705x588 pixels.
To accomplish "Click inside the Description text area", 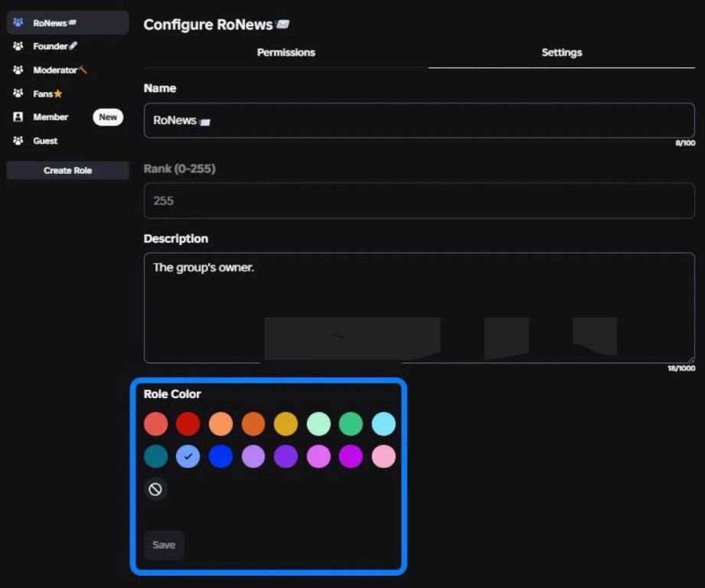I will (419, 308).
